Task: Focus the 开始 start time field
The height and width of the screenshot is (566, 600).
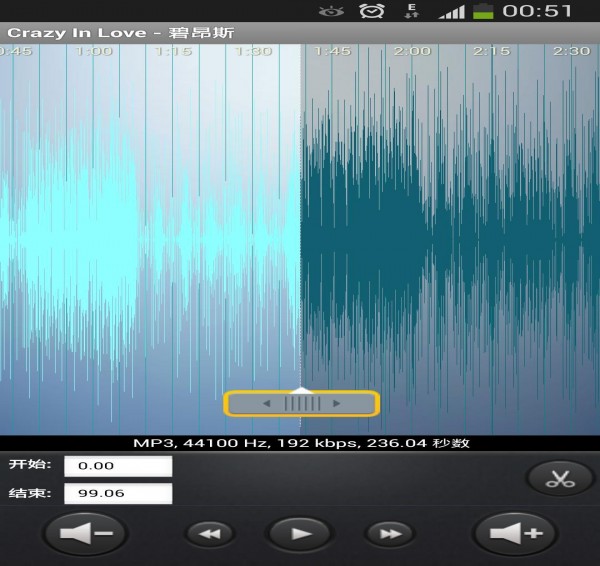Action: tap(118, 466)
